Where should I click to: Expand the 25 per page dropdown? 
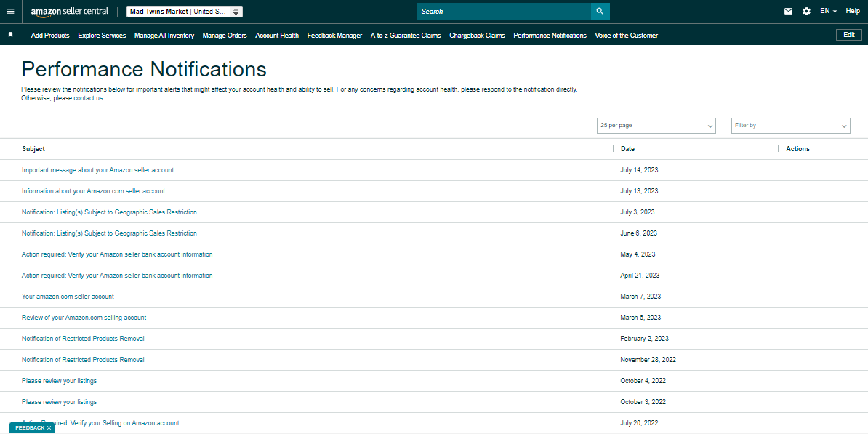(x=656, y=126)
